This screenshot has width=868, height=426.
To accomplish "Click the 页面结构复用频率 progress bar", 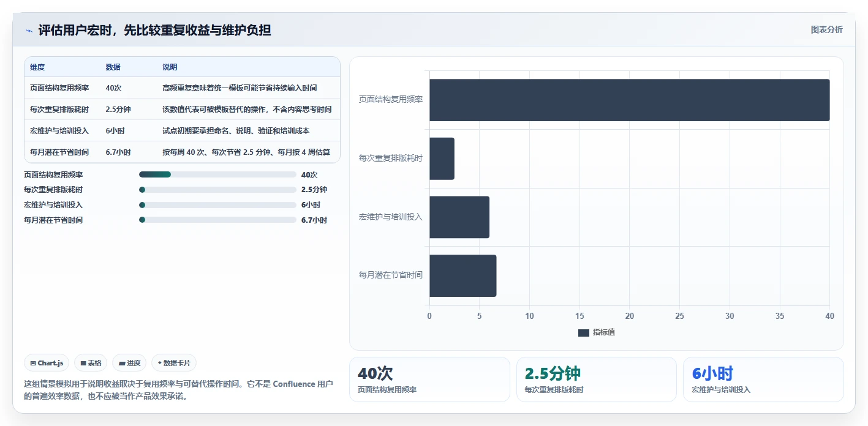I will click(217, 174).
